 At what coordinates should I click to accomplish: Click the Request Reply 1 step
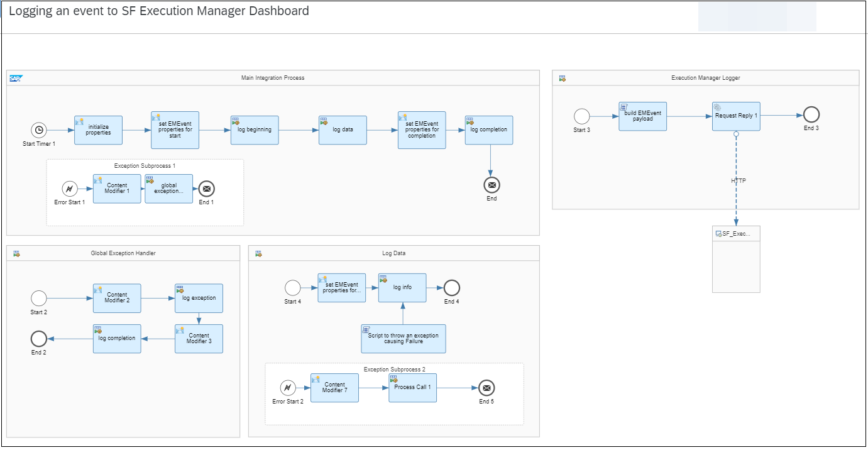[735, 116]
